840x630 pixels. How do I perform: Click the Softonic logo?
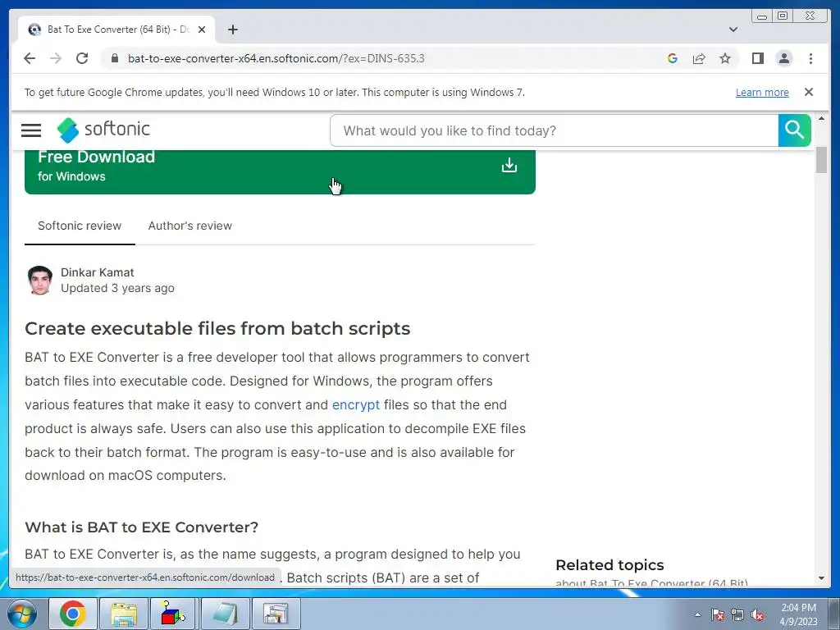(103, 130)
